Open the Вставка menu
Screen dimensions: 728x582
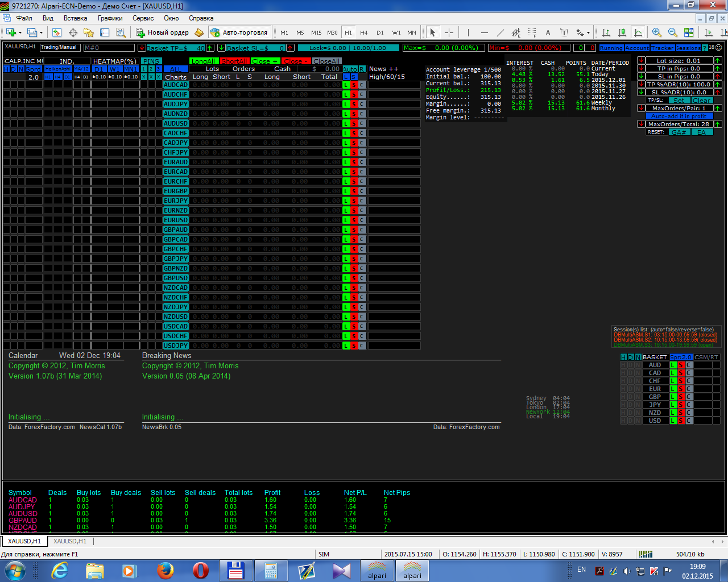(x=75, y=18)
